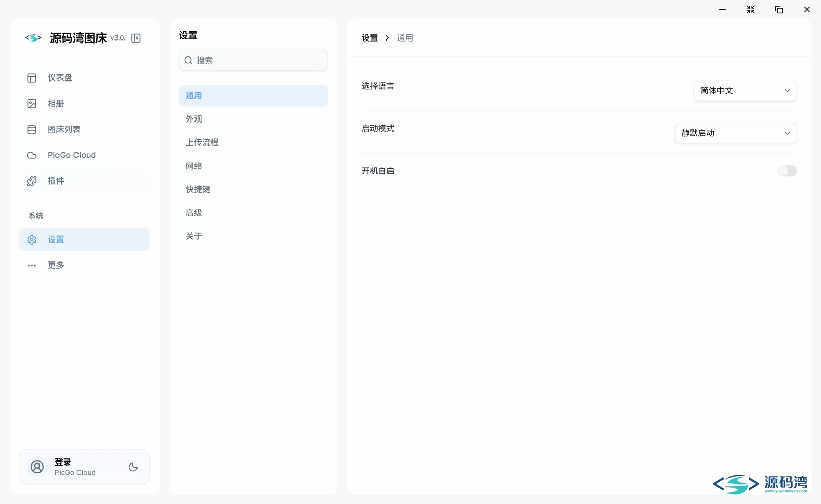Open the 快捷键 settings category
This screenshot has width=821, height=504.
[253, 189]
